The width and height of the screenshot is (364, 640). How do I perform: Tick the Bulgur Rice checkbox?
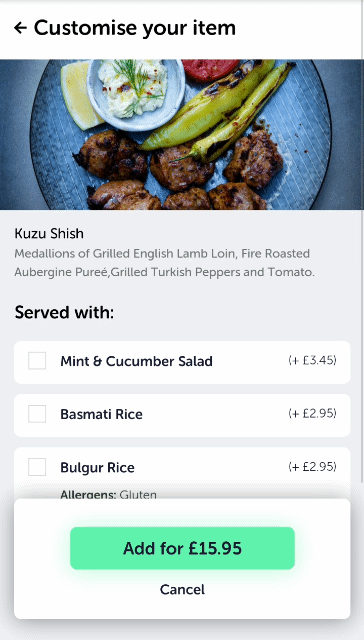pos(37,467)
